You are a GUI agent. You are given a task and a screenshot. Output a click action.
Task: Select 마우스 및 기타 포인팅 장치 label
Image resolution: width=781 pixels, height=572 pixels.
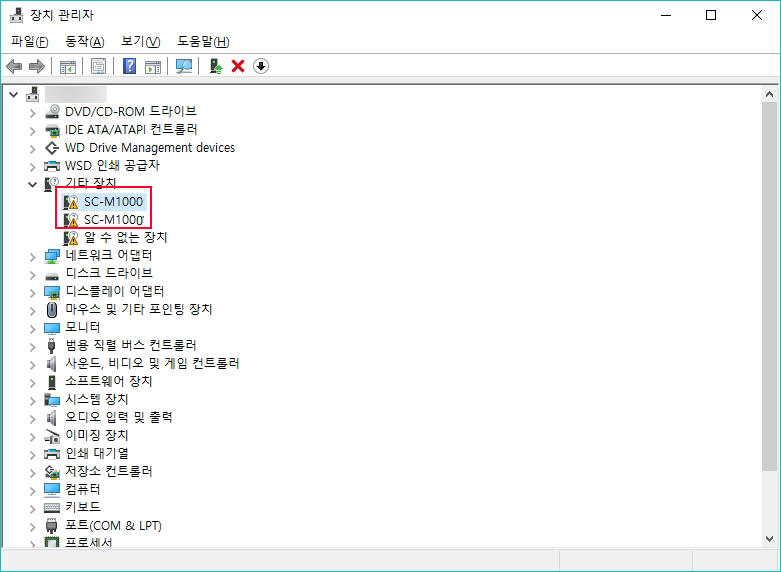pyautogui.click(x=139, y=309)
